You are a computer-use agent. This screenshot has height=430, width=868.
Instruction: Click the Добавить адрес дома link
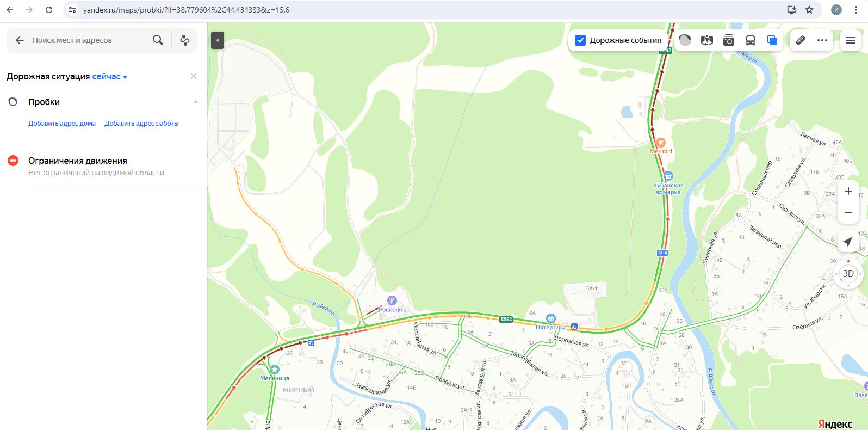click(x=62, y=124)
